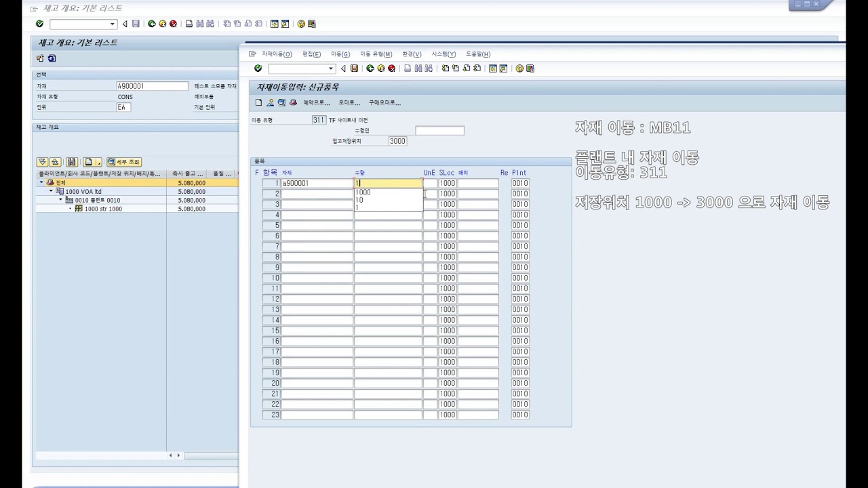Click New Item blank page icon below 자재이동입력 title
Image resolution: width=868 pixels, height=488 pixels.
click(258, 103)
